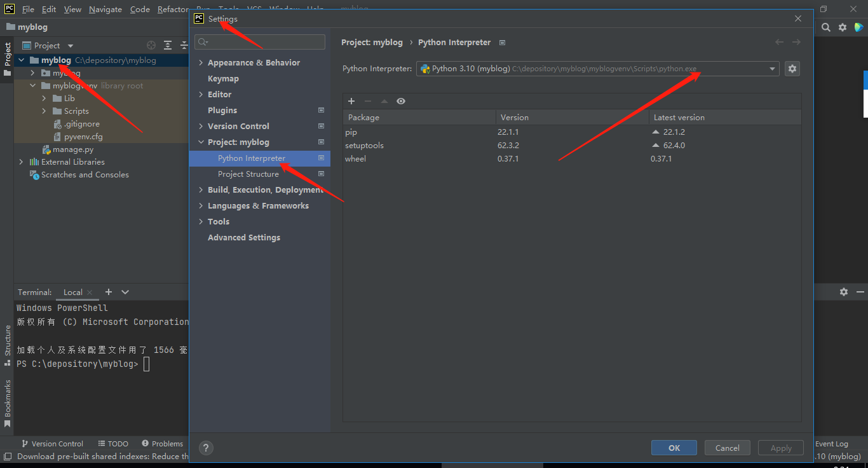Click Collapse All icon in Project panel
The height and width of the screenshot is (468, 868).
184,45
